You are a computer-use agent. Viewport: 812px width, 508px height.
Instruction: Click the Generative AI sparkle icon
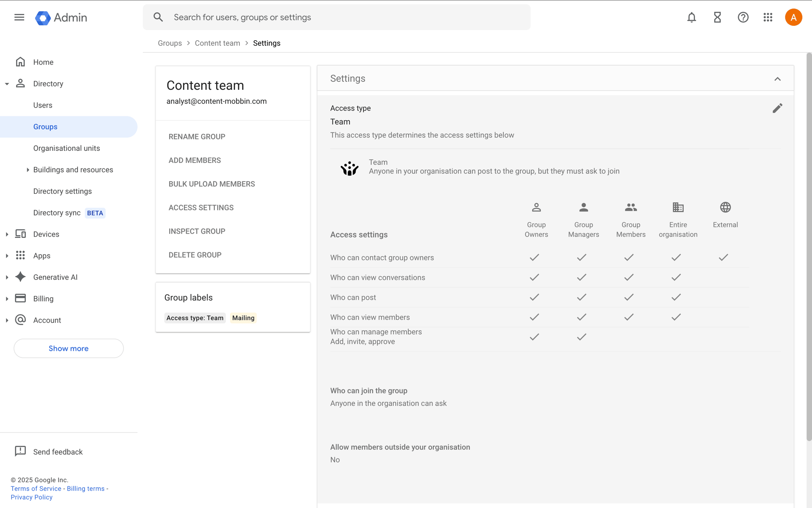coord(20,277)
